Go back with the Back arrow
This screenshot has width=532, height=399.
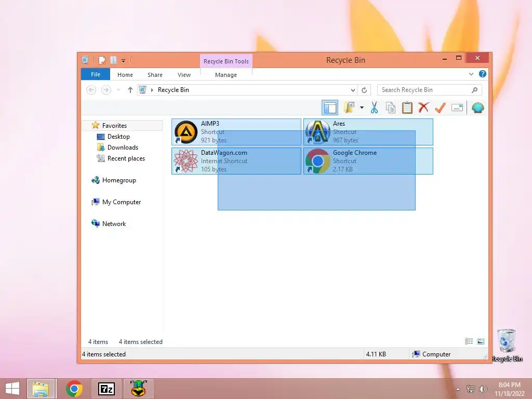click(91, 90)
